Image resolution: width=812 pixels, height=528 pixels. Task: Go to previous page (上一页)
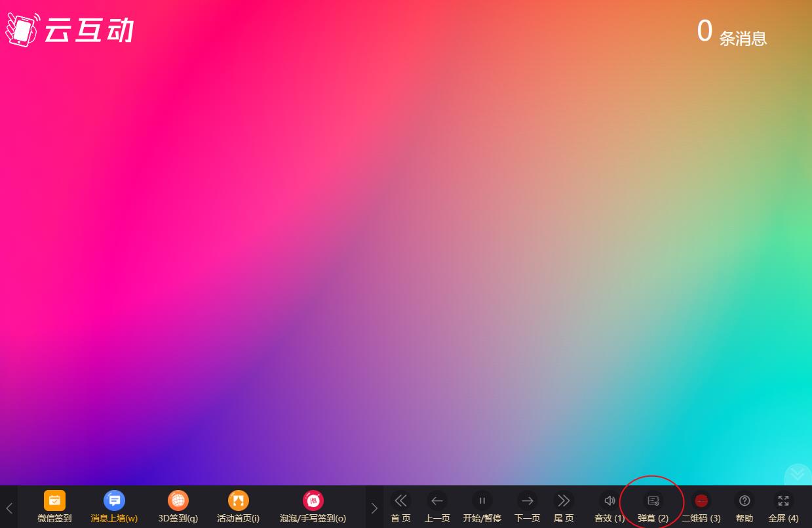(x=437, y=501)
